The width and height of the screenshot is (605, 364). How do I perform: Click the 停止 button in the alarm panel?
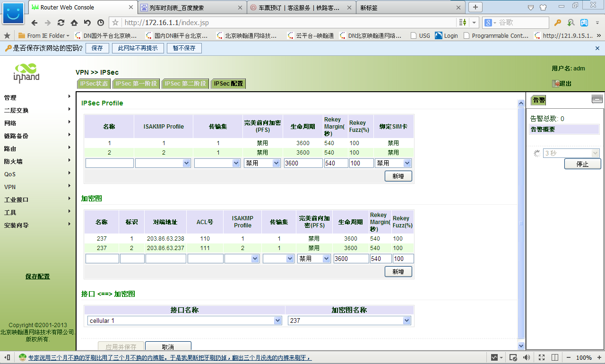point(582,164)
